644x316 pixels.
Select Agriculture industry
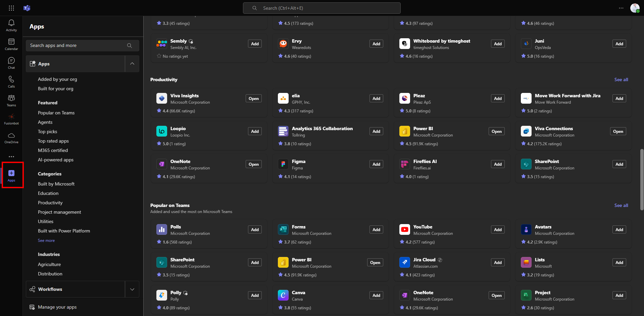tap(49, 264)
